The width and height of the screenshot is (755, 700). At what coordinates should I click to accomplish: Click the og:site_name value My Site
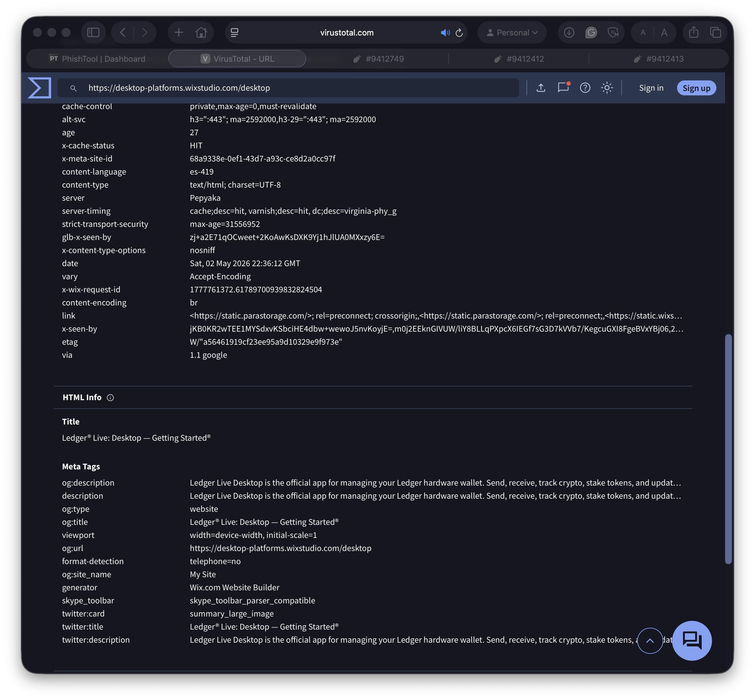[203, 574]
